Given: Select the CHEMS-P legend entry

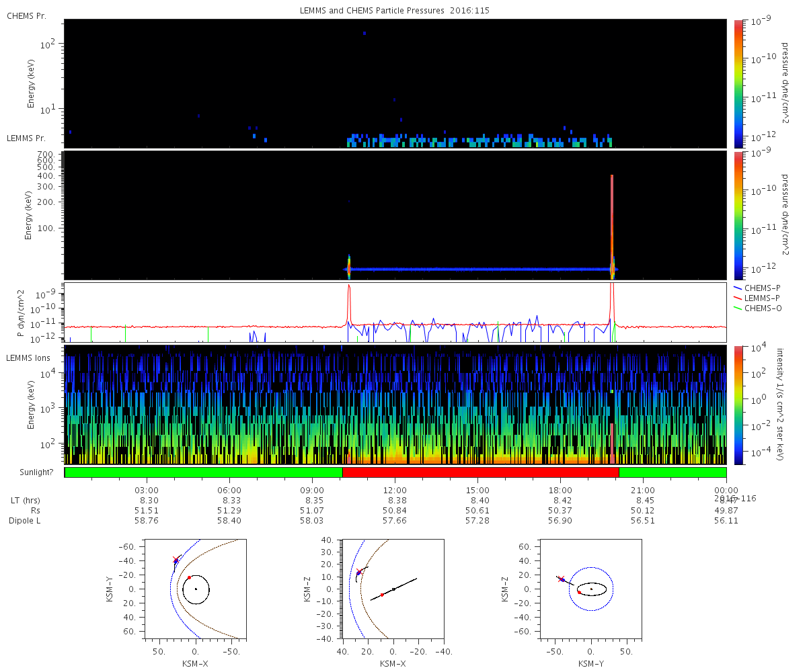Looking at the screenshot, I should [760, 287].
